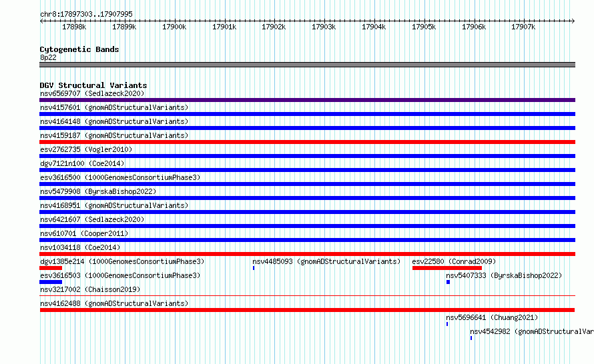The width and height of the screenshot is (594, 364).
Task: Open nsv4168951 (gnomADStructuralVariants) variant label
Action: (114, 205)
